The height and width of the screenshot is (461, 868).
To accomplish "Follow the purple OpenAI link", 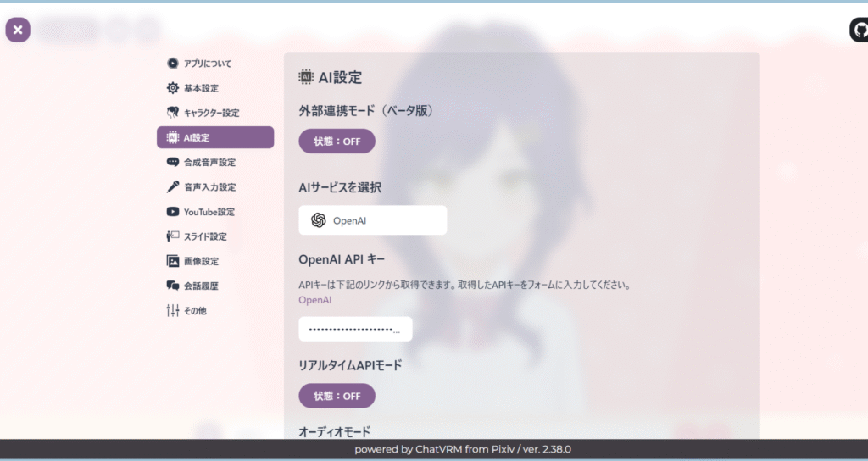I will pos(314,300).
